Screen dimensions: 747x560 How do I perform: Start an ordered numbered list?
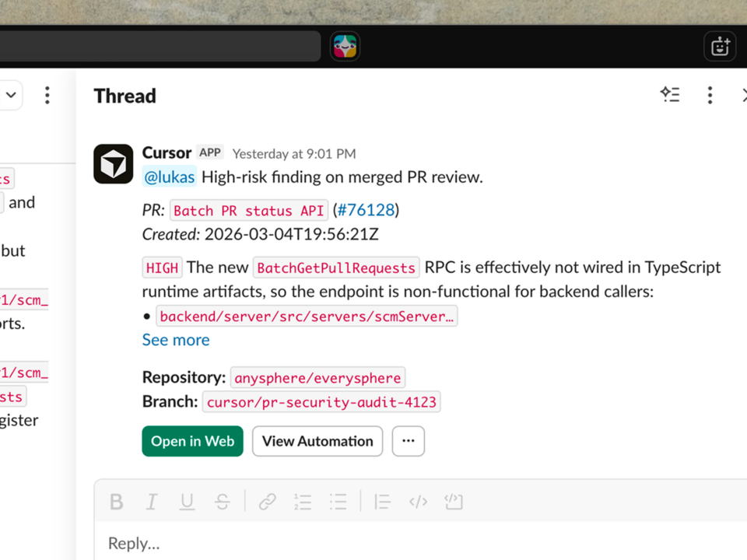pos(303,502)
